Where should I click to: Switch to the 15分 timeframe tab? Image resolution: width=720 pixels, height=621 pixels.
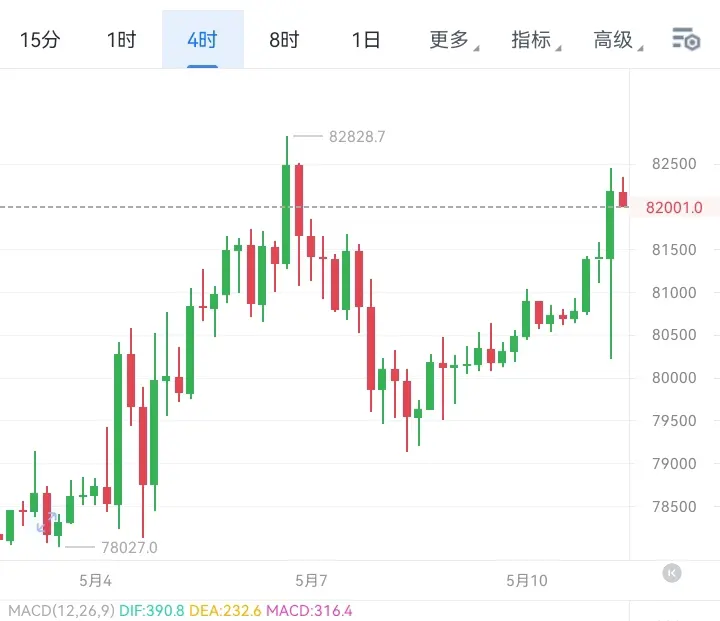pos(40,40)
